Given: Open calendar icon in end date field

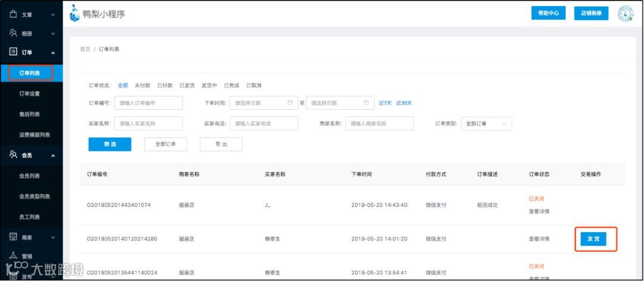Looking at the screenshot, I should click(x=366, y=103).
